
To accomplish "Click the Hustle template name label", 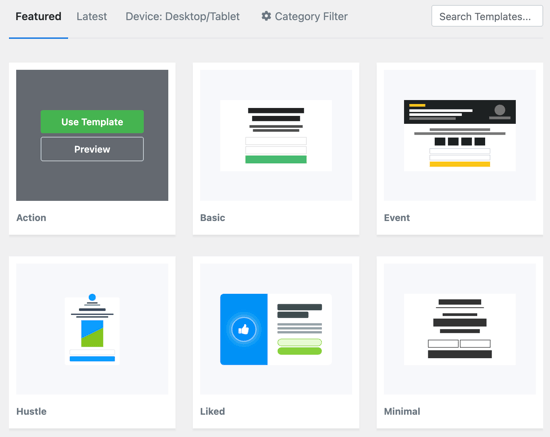I will point(31,411).
